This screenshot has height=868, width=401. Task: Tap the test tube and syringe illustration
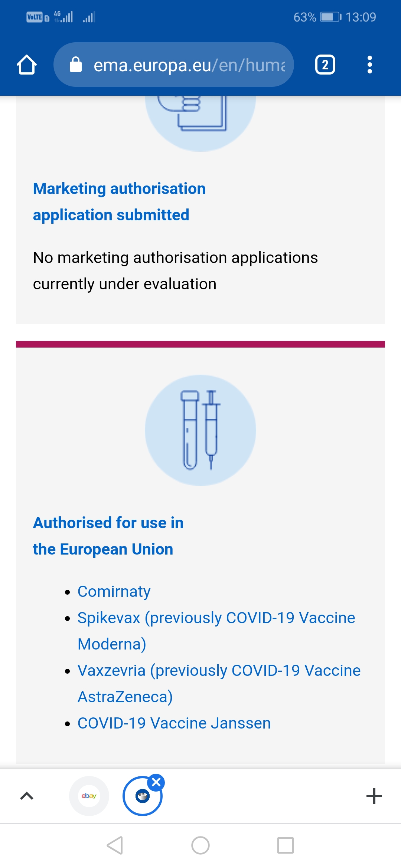[x=200, y=430]
